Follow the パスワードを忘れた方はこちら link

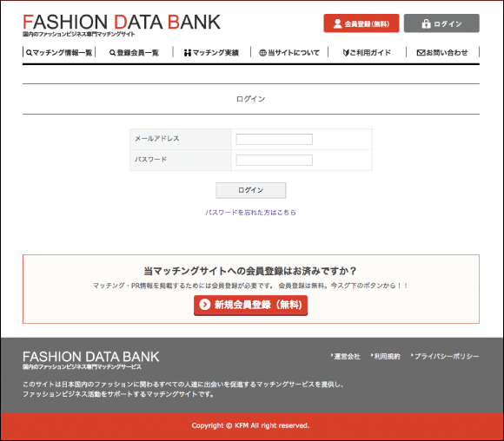tap(251, 213)
